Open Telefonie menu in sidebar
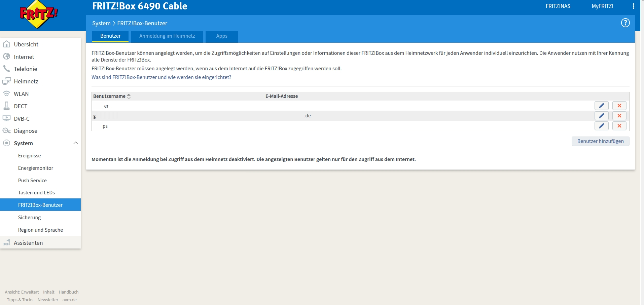644x305 pixels. tap(25, 69)
